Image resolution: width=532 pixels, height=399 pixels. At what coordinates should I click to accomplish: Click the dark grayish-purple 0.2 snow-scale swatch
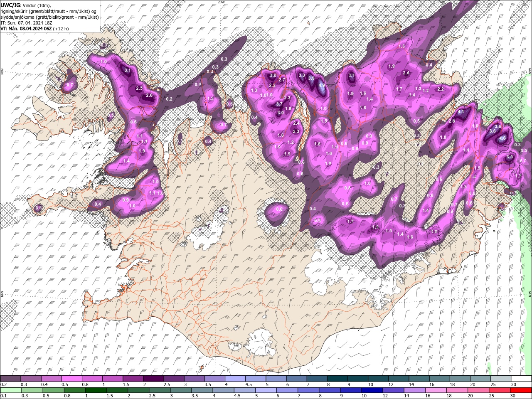coord(10,379)
